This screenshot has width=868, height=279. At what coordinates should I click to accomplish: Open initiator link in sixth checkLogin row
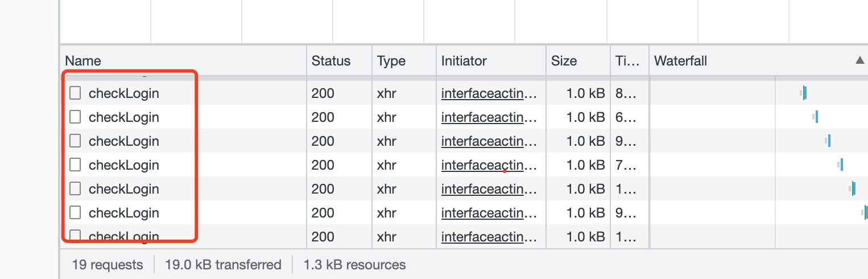489,213
